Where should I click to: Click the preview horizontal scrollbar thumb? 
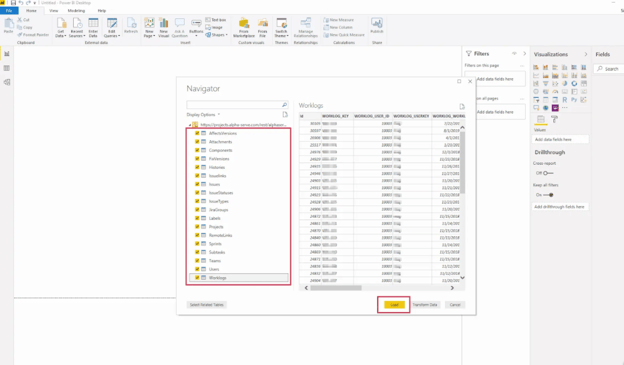pos(336,288)
